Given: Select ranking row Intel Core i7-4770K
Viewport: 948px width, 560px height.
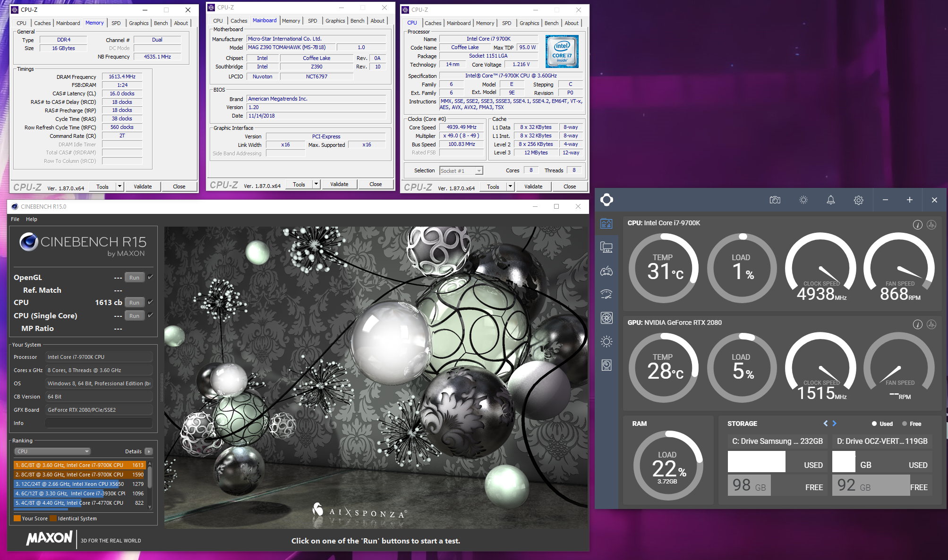Looking at the screenshot, I should click(79, 503).
